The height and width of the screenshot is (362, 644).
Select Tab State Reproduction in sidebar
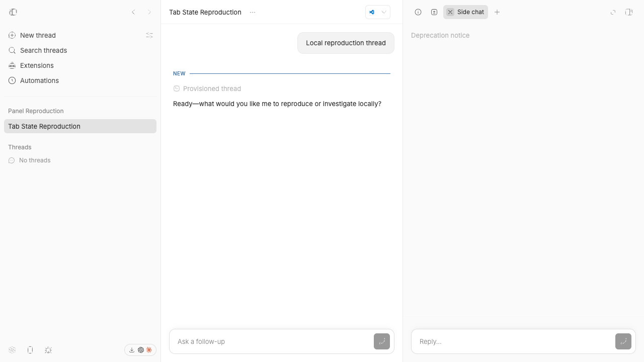[80, 126]
